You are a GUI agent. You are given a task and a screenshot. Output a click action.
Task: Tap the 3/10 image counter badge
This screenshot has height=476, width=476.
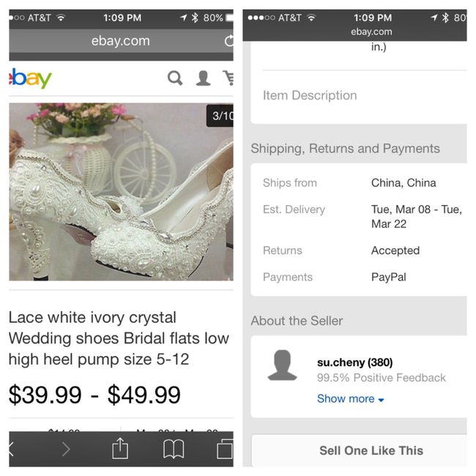(221, 116)
